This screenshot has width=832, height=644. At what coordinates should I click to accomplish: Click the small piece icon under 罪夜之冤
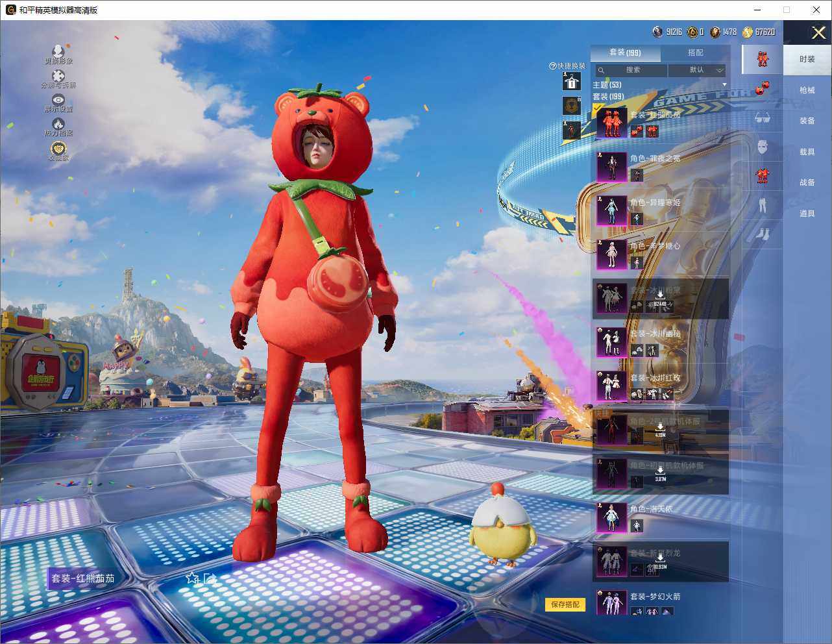click(637, 175)
